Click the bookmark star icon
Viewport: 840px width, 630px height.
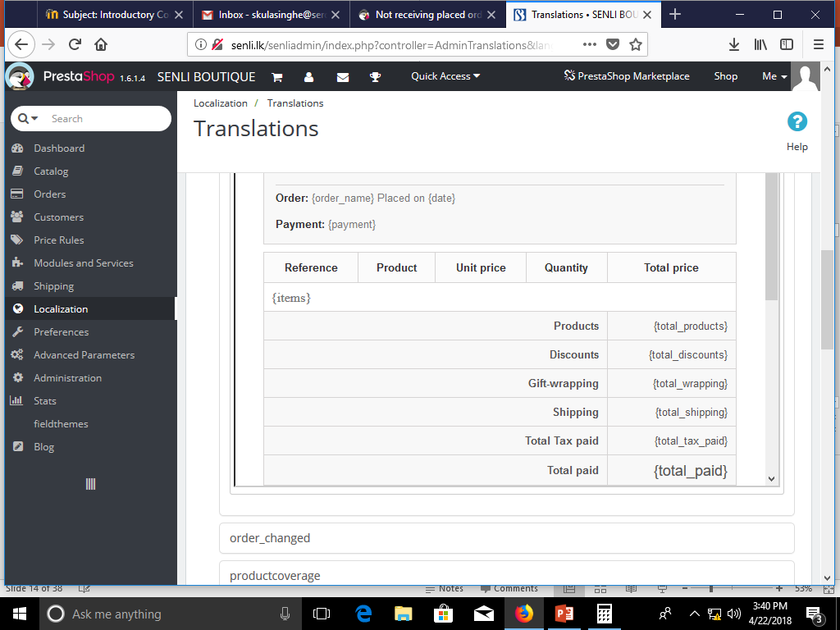636,44
